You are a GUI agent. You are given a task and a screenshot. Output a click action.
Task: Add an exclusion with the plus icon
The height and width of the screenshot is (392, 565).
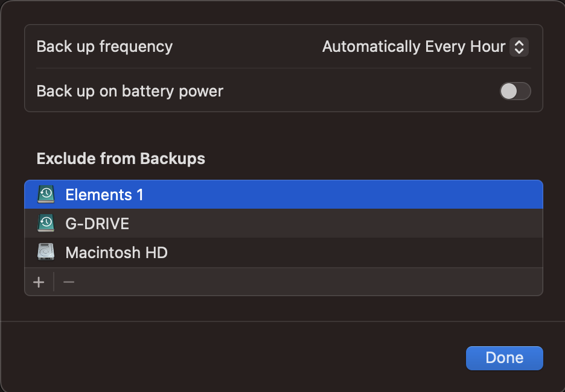[x=39, y=282]
